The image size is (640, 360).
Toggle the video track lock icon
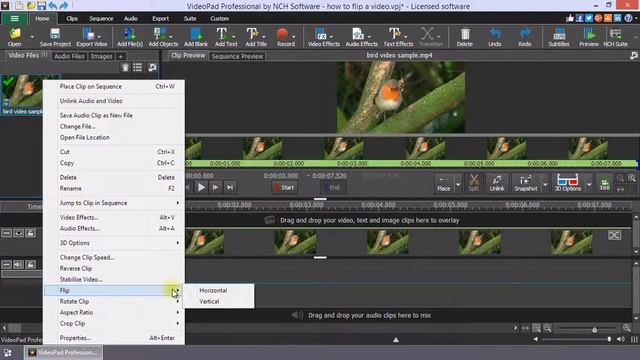(31, 233)
